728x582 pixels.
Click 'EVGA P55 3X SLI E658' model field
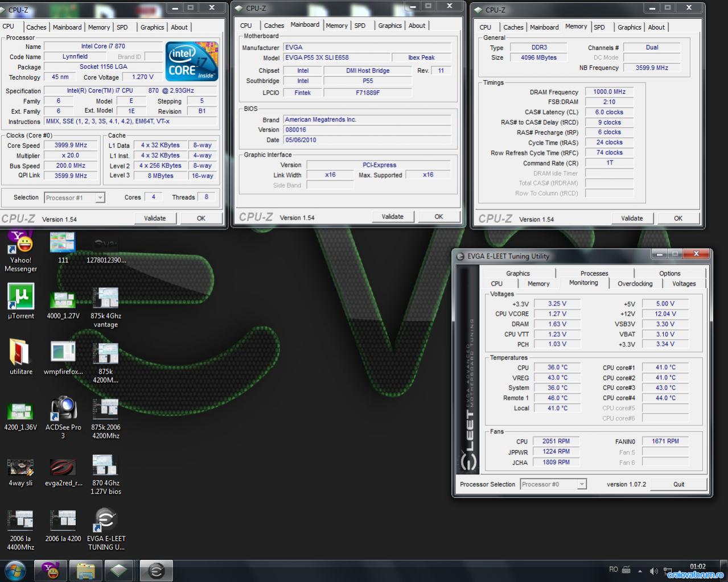(x=336, y=58)
